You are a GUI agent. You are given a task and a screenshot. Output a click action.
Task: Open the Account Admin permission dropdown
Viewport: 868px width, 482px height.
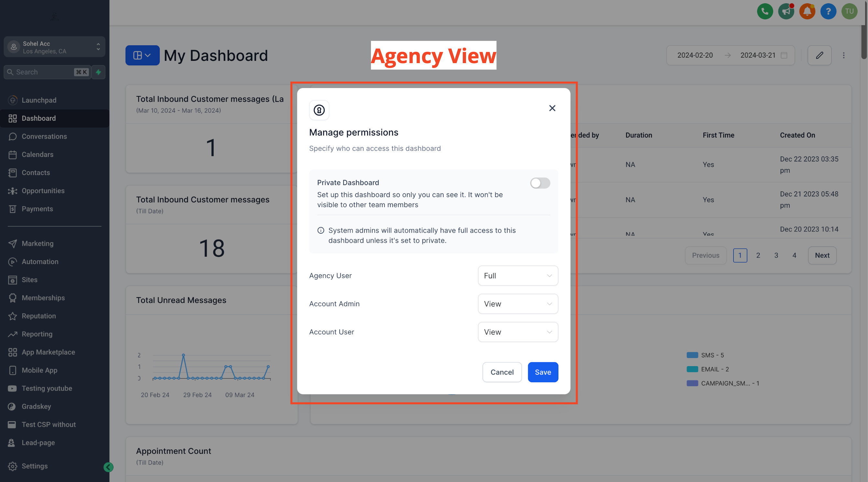517,304
